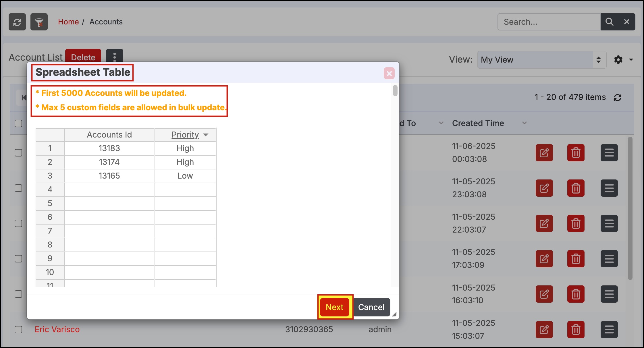Expand the Priority column dropdown arrow
The height and width of the screenshot is (348, 644).
206,135
